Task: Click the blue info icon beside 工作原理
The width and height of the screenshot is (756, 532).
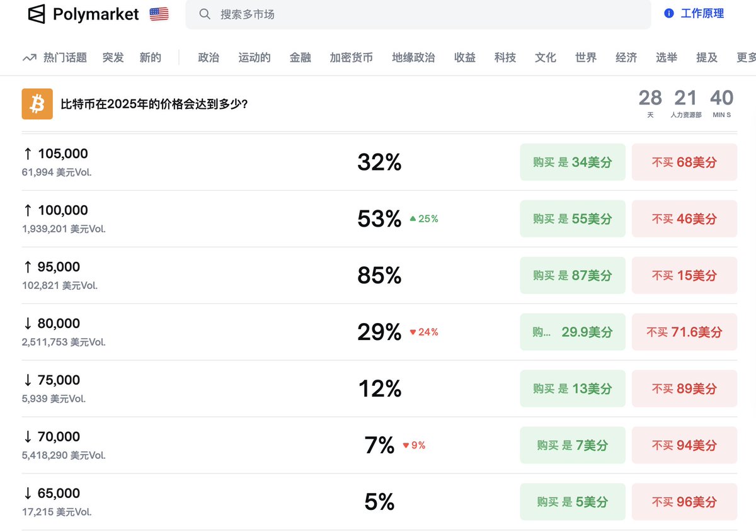Action: pos(669,13)
